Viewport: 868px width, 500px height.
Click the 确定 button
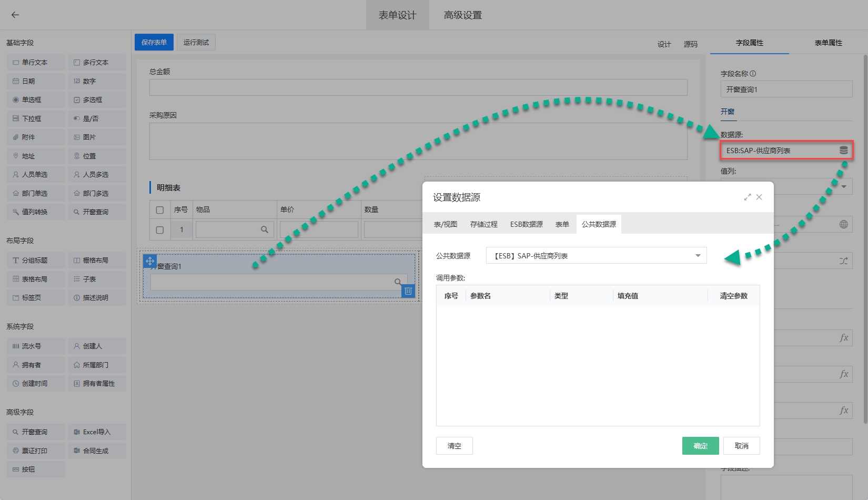coord(700,446)
